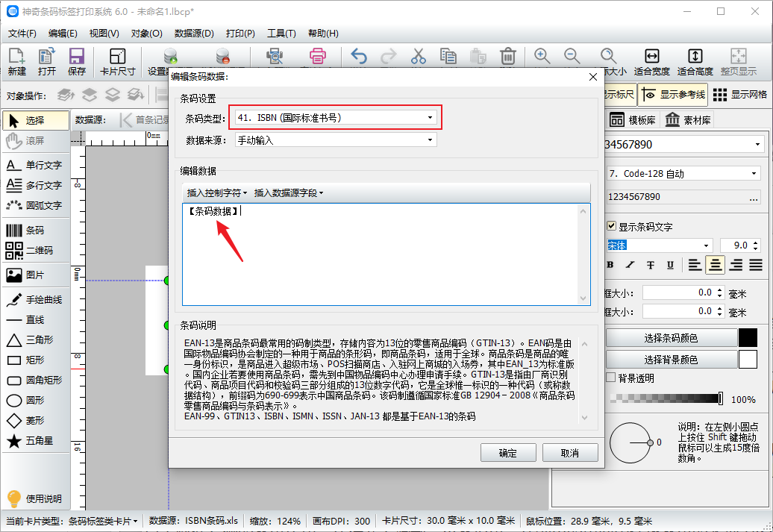Expand 插入数据源字段 dropdown
Viewport: 773px width, 532px height.
click(289, 193)
